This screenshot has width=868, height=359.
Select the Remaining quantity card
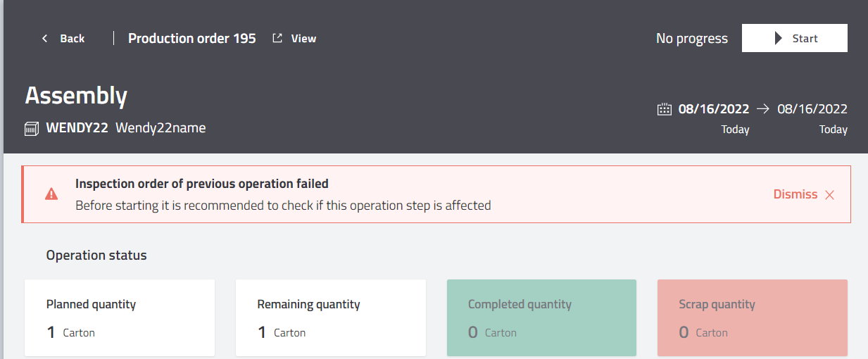[331, 317]
